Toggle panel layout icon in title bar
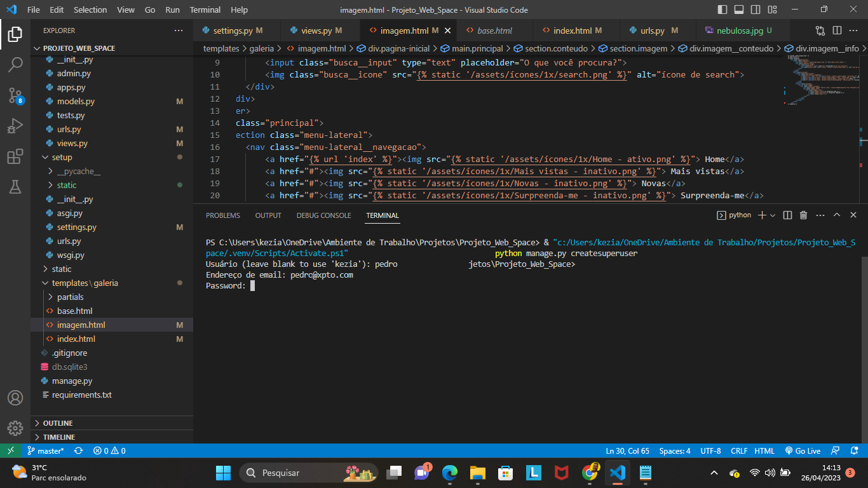This screenshot has width=868, height=488. pos(739,10)
